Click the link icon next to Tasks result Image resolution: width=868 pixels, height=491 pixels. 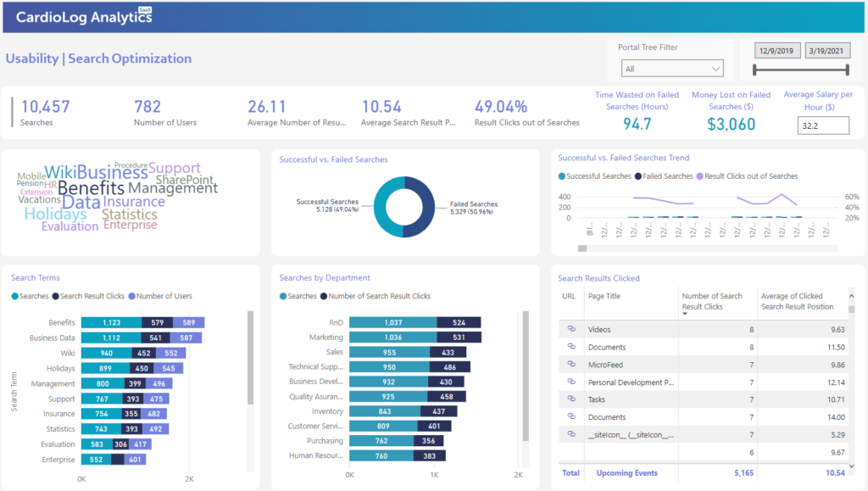point(571,399)
